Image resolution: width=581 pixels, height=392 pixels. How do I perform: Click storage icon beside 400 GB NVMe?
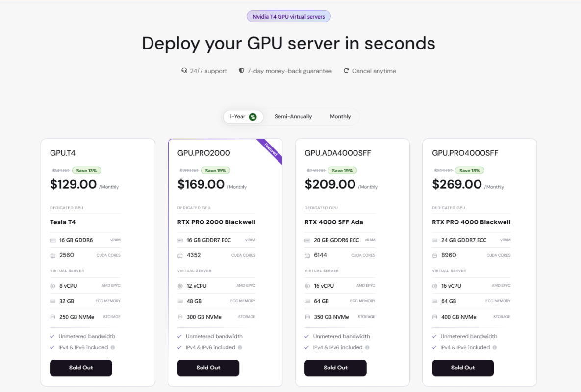(x=434, y=317)
